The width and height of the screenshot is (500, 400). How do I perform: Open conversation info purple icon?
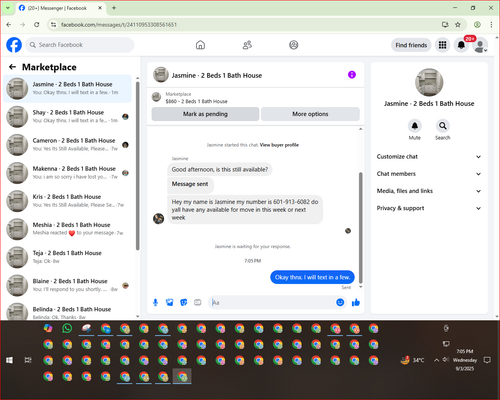coord(352,75)
